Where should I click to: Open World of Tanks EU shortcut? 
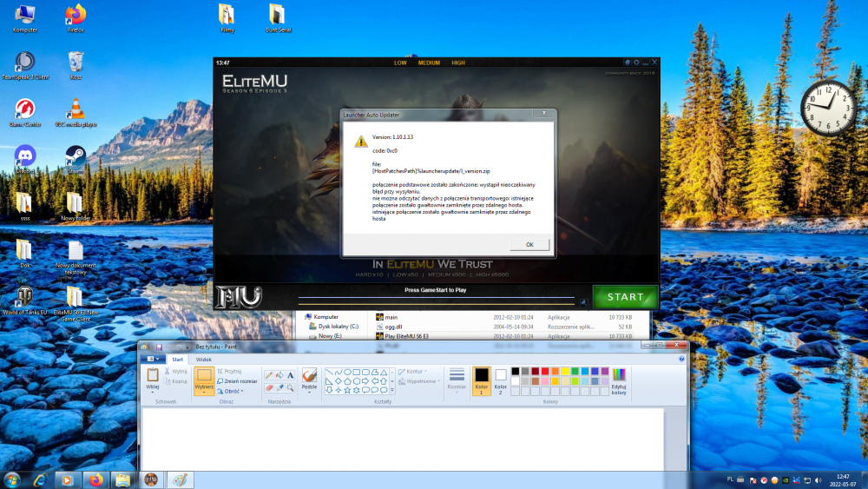(25, 301)
